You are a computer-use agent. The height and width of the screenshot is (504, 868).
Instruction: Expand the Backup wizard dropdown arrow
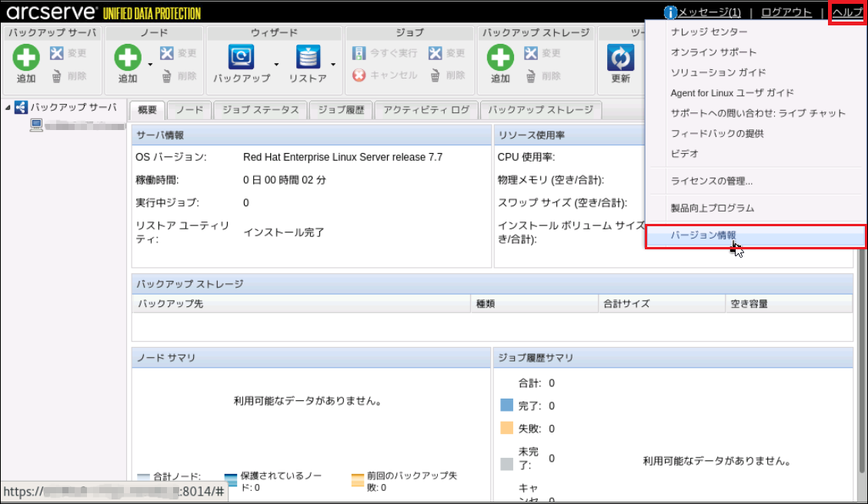coord(276,65)
